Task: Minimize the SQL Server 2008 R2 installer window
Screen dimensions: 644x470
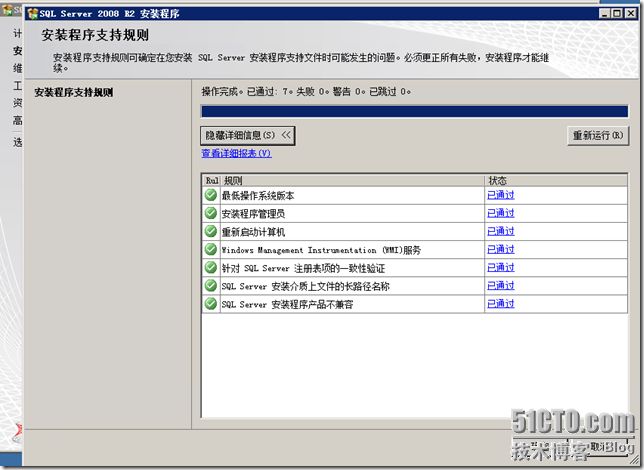Action: [x=604, y=14]
